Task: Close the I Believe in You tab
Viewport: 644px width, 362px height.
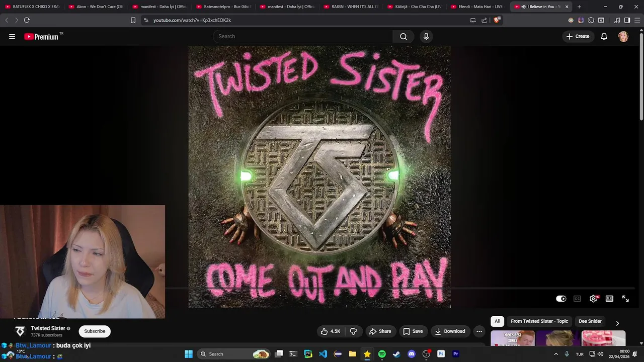Action: click(567, 7)
